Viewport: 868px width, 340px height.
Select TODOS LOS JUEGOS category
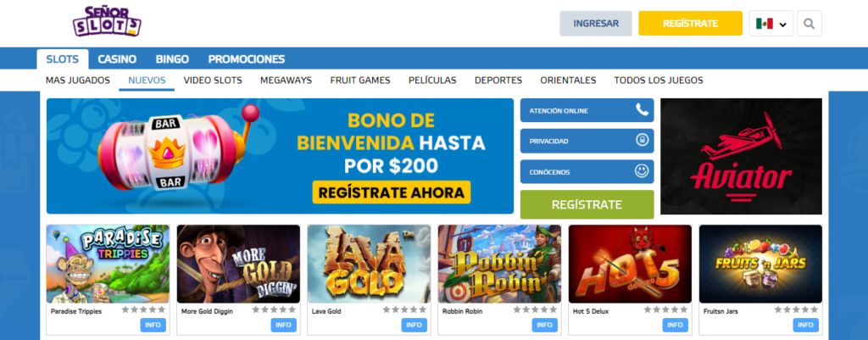pyautogui.click(x=658, y=81)
